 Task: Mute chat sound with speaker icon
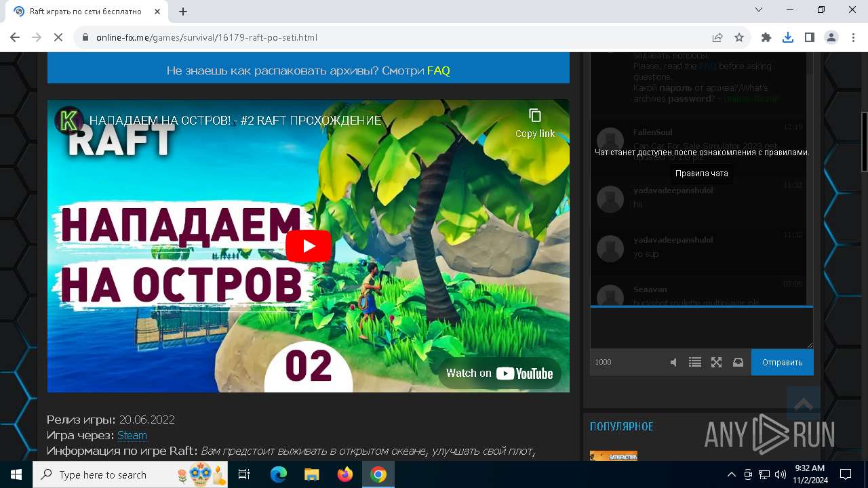(x=673, y=363)
